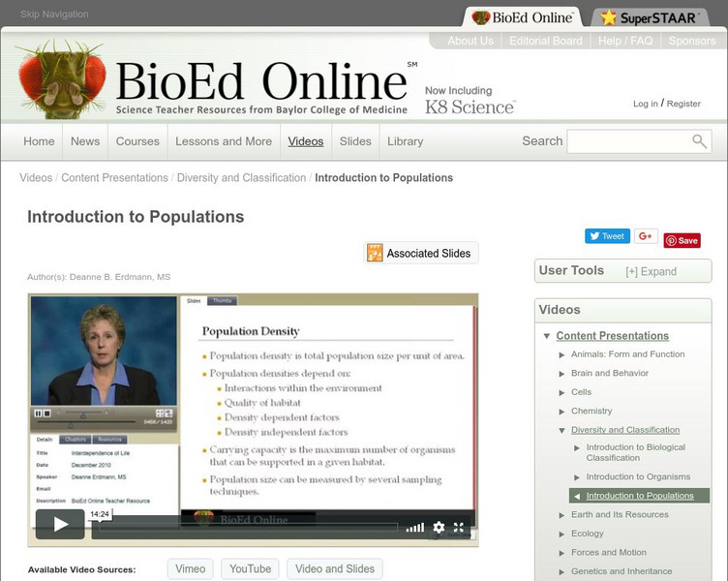
Task: Play the Vimeo video
Action: (60, 524)
